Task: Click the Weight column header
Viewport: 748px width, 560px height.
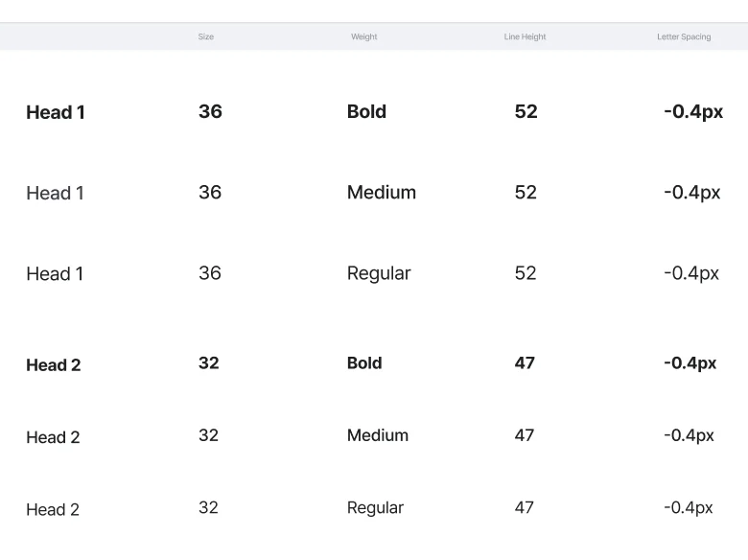Action: tap(364, 37)
